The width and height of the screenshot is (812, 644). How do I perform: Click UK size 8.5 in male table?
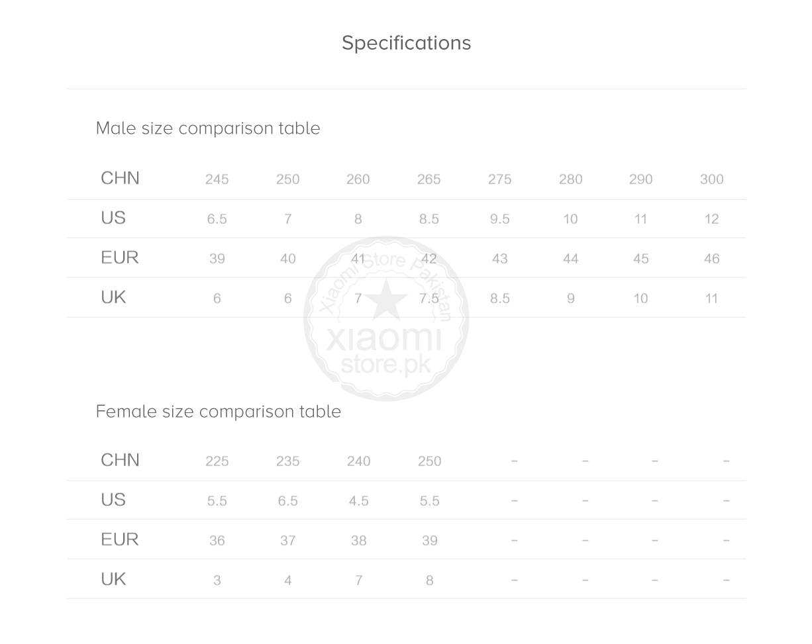[499, 299]
